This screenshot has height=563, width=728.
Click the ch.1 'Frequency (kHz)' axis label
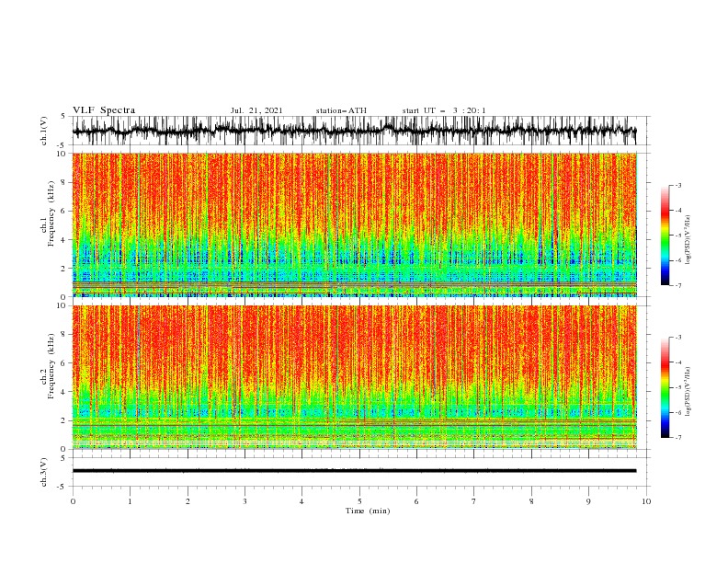pos(51,213)
